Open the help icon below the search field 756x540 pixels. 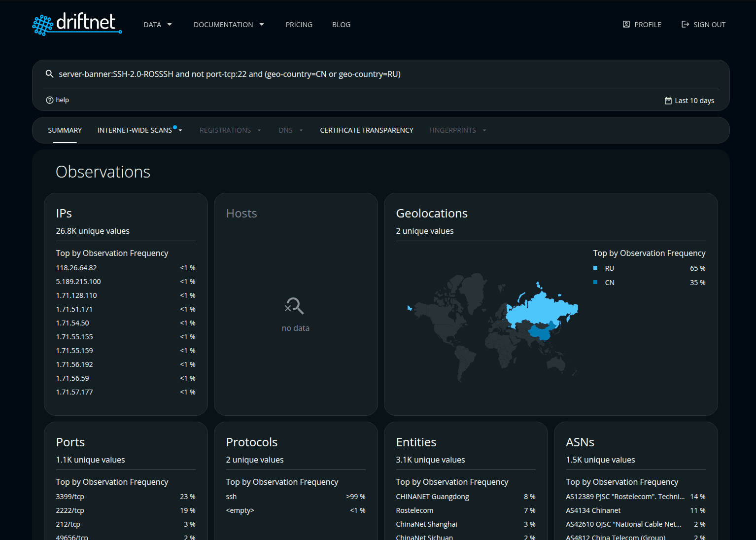50,100
